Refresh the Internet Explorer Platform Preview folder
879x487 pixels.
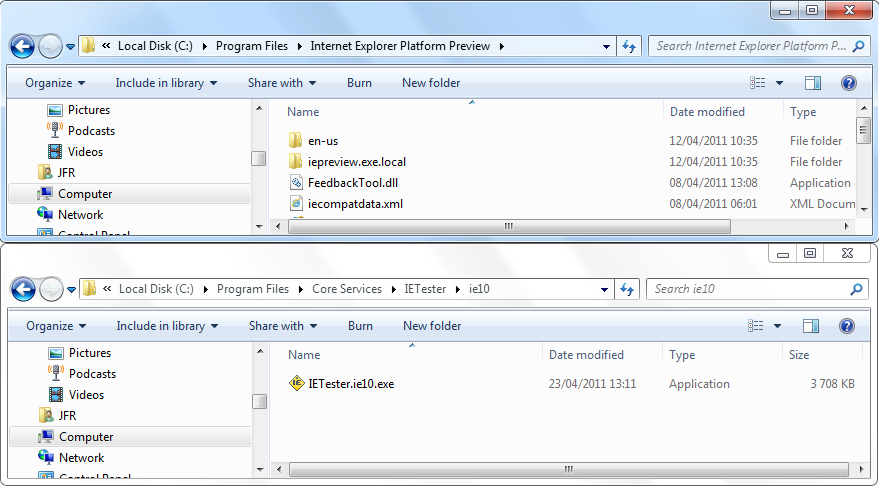(x=629, y=46)
